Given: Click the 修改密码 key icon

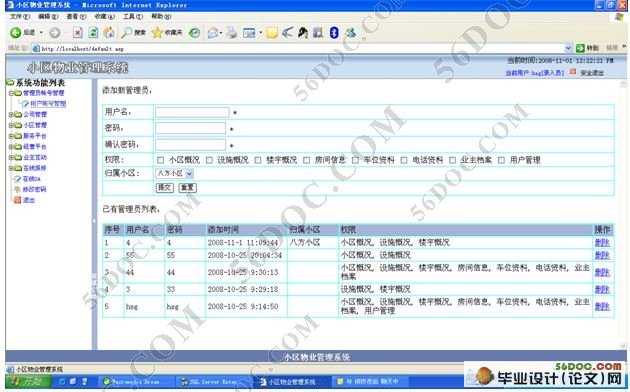Looking at the screenshot, I should tap(17, 189).
